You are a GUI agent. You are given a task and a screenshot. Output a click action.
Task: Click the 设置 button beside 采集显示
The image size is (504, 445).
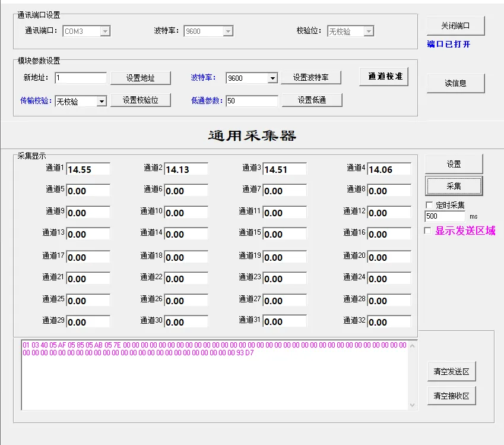(454, 164)
